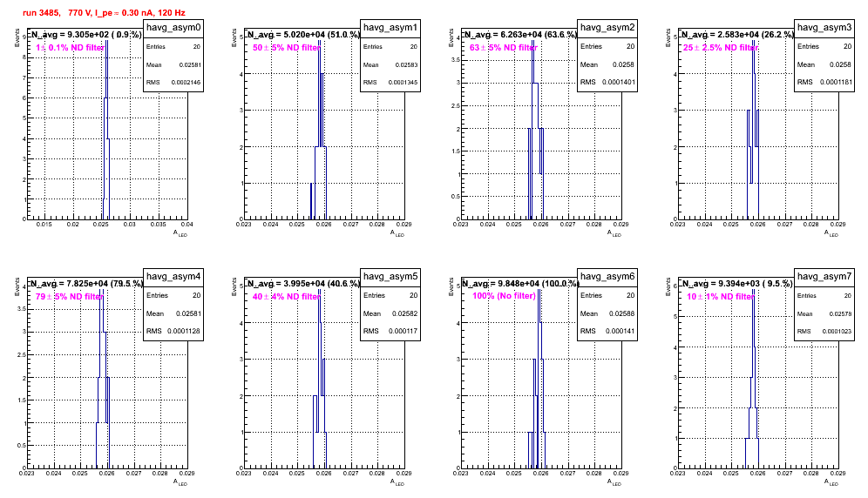The width and height of the screenshot is (868, 498).
Task: Click RMS value 0.0001401 in havg_asym2
Action: (619, 82)
